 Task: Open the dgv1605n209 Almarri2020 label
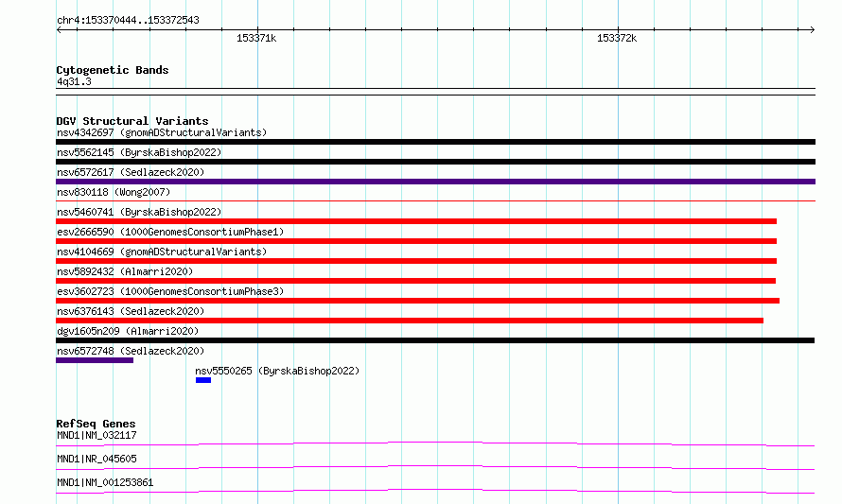[x=128, y=331]
